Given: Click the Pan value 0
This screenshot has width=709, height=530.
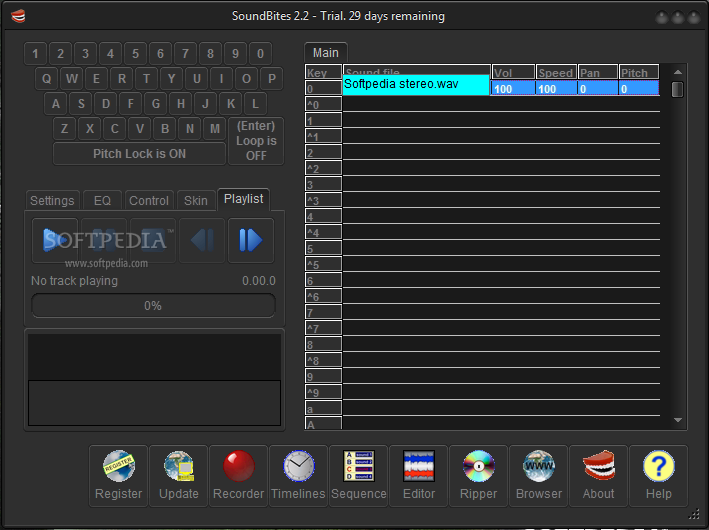Looking at the screenshot, I should click(598, 89).
